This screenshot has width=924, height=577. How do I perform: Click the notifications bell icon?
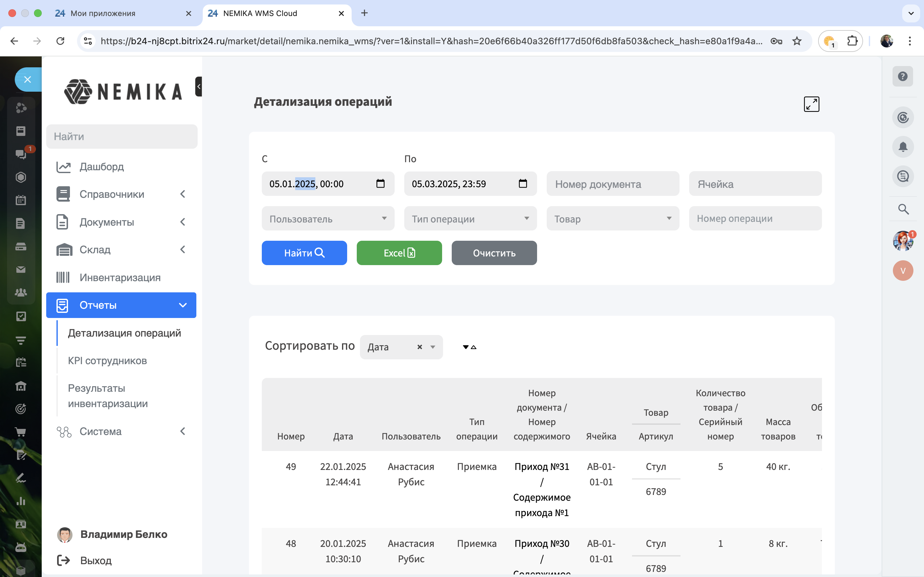pos(903,146)
